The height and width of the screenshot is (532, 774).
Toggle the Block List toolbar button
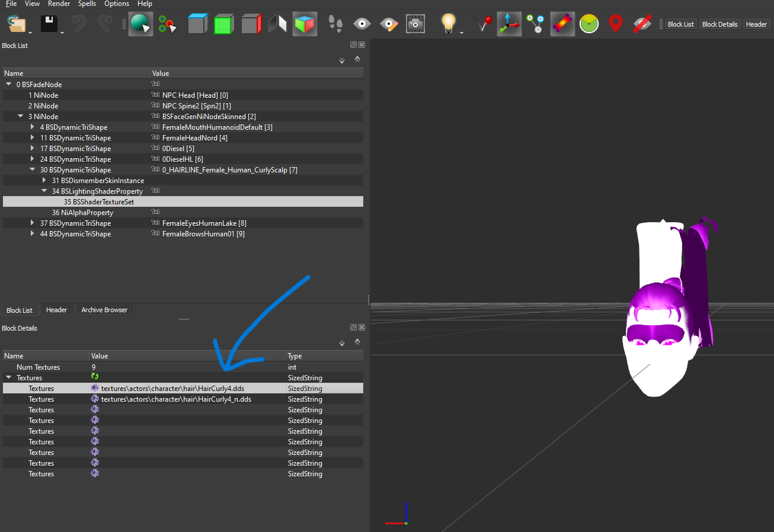pyautogui.click(x=680, y=24)
